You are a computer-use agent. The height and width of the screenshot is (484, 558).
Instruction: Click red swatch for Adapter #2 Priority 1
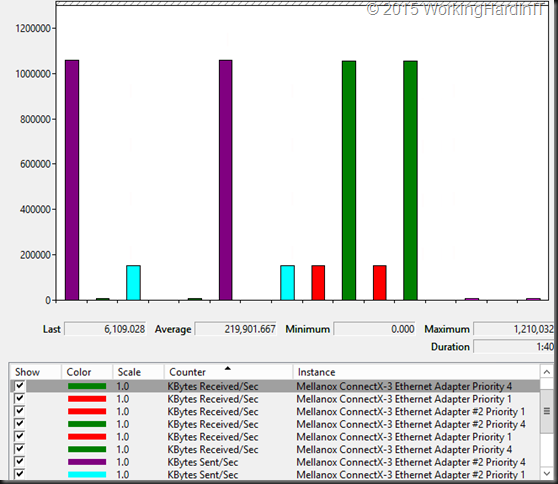(x=87, y=411)
